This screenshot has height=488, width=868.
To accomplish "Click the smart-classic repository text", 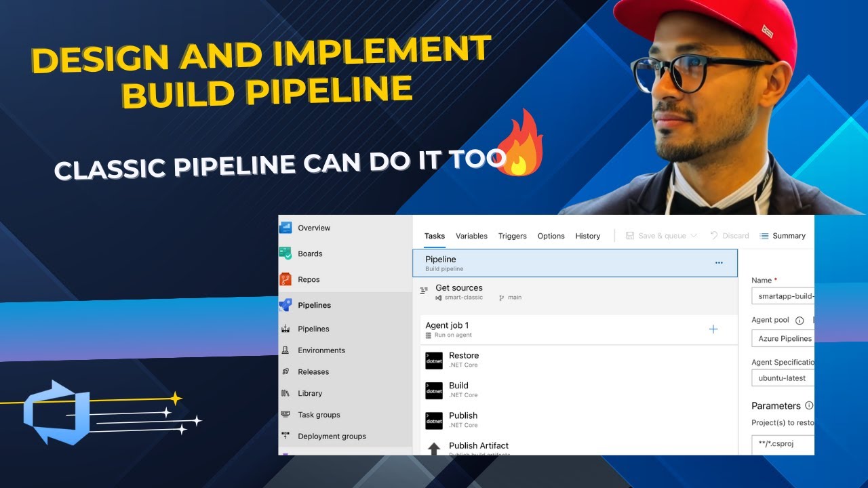I will [x=464, y=298].
